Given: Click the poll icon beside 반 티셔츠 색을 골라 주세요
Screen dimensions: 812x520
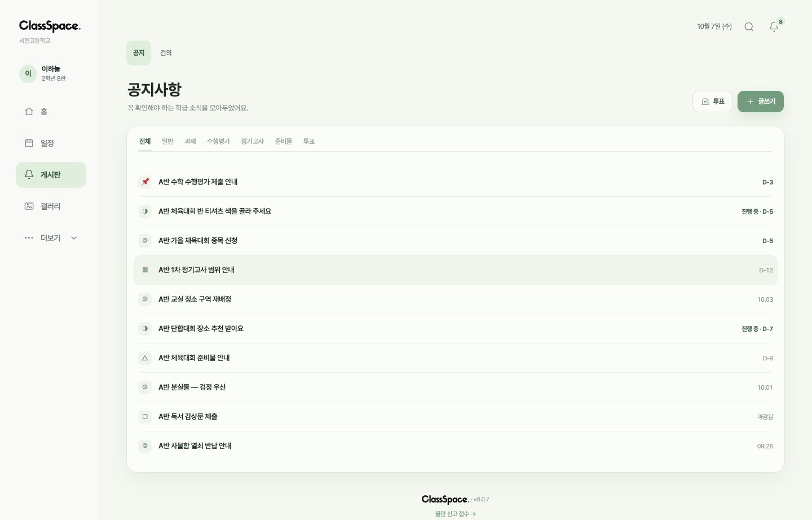Looking at the screenshot, I should [x=145, y=211].
